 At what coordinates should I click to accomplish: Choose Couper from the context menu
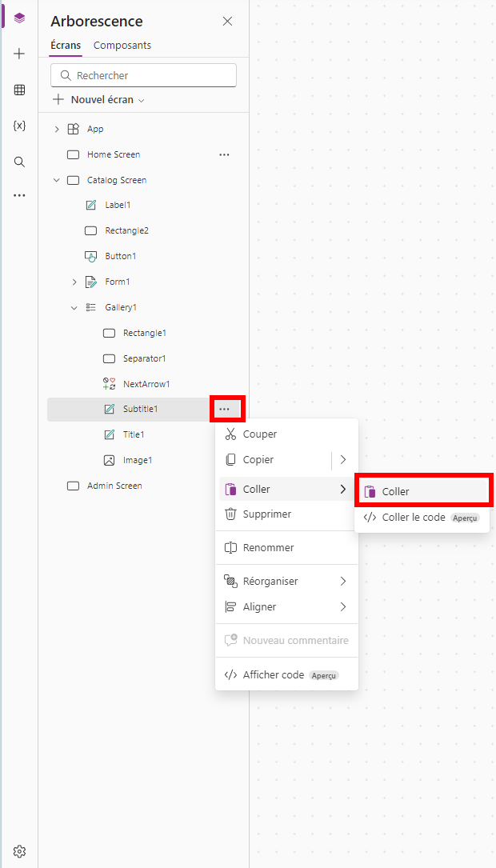pyautogui.click(x=286, y=434)
